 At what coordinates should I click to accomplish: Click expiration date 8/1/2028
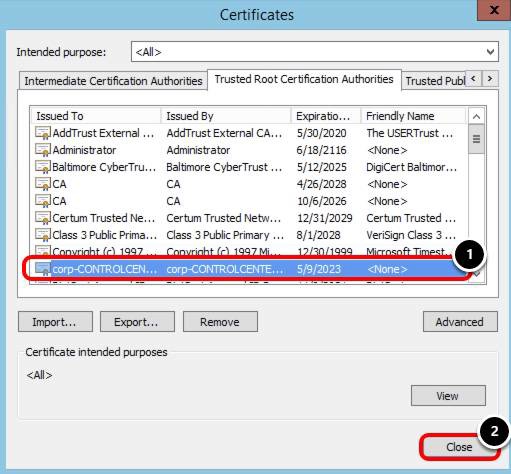point(319,235)
